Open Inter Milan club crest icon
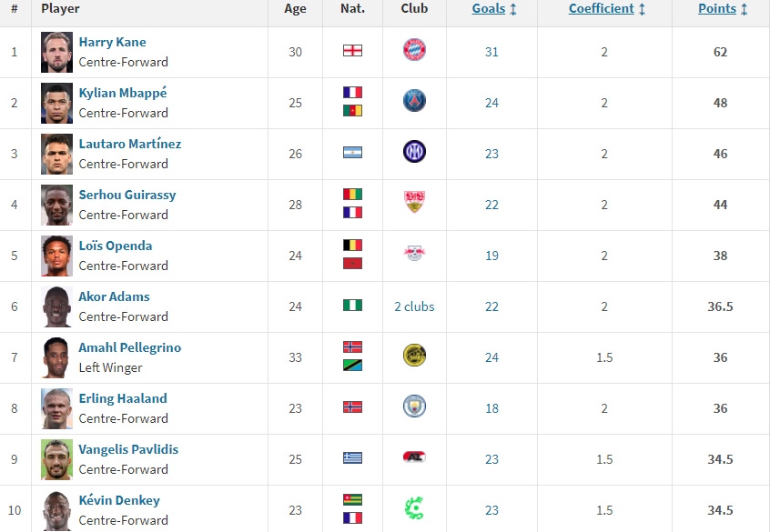770x532 pixels. tap(414, 152)
